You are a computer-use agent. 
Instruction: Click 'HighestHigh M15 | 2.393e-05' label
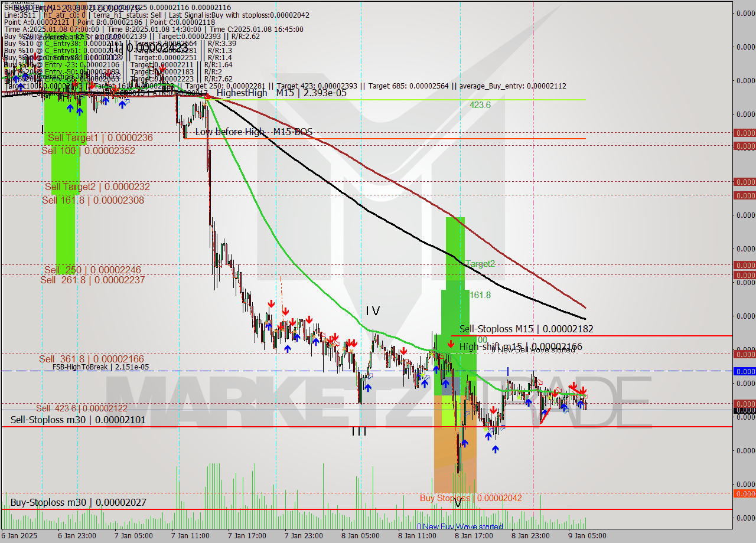tap(281, 93)
